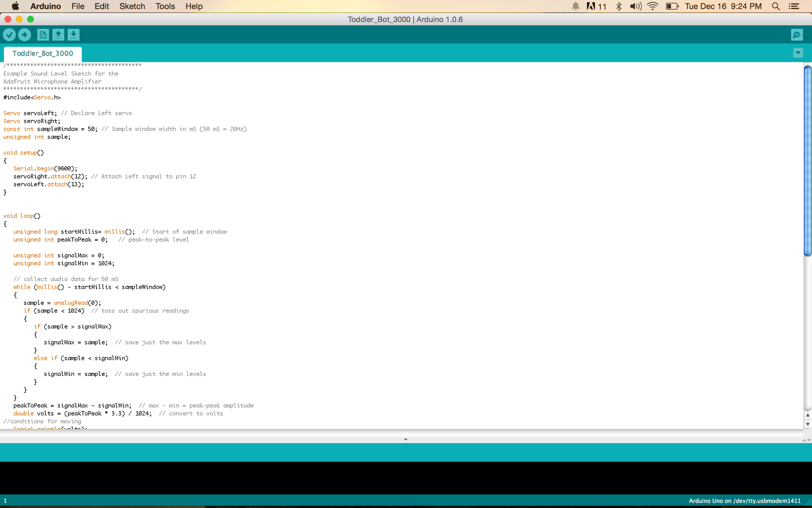
Task: Click the Bluetooth status icon
Action: pos(618,6)
